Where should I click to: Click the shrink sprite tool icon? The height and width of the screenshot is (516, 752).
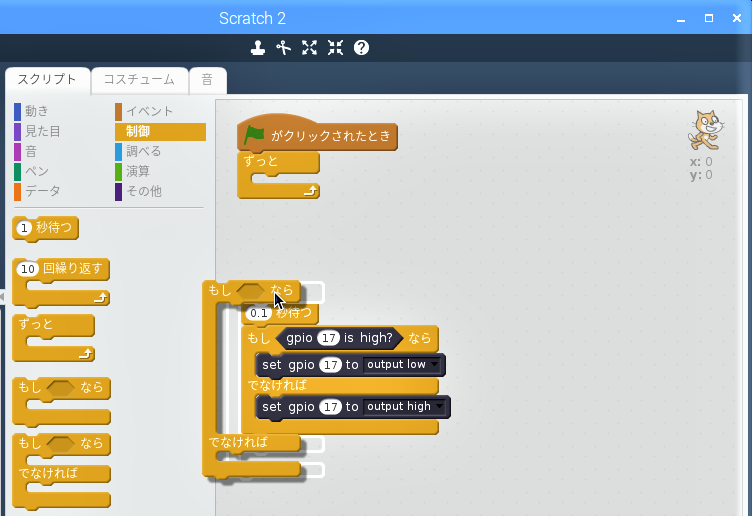pyautogui.click(x=335, y=48)
